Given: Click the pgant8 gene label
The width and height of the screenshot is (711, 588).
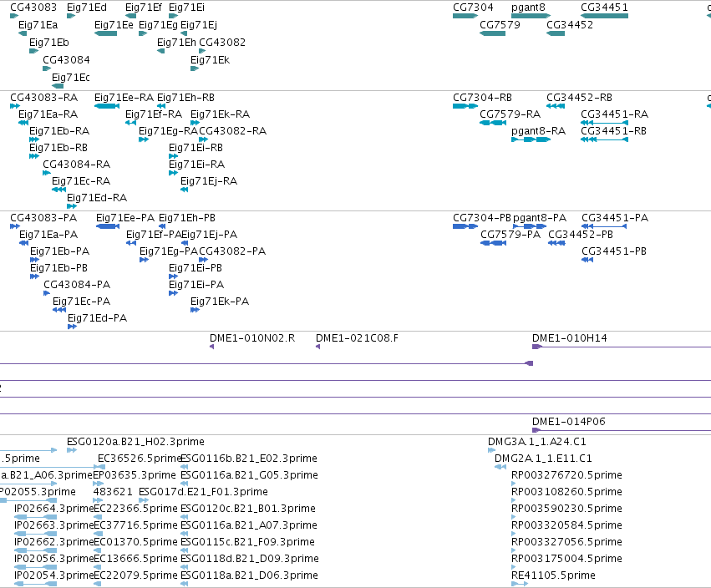Looking at the screenshot, I should 528,8.
